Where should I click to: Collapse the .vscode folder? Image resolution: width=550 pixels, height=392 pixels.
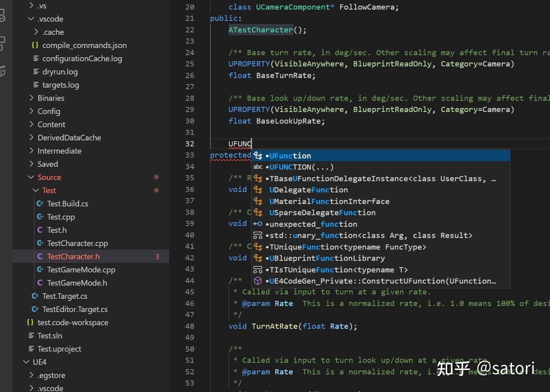pyautogui.click(x=31, y=19)
